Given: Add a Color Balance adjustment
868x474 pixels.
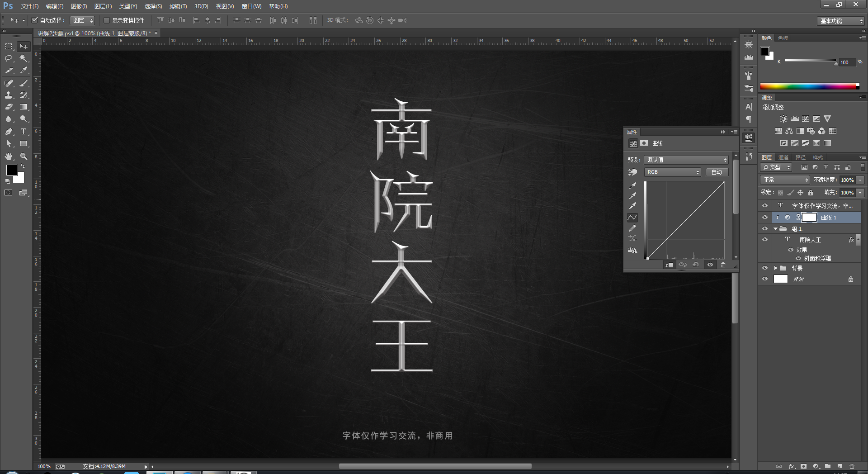Looking at the screenshot, I should tap(789, 131).
